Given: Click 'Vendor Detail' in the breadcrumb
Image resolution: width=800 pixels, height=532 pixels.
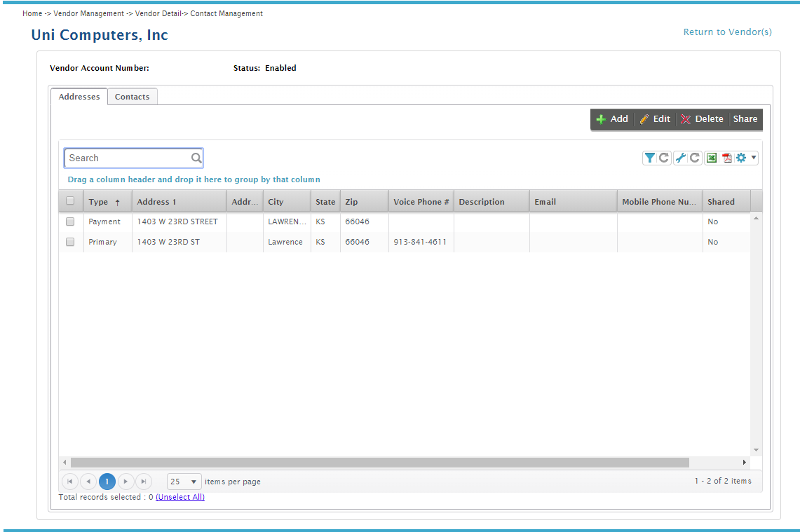Looking at the screenshot, I should click(158, 13).
